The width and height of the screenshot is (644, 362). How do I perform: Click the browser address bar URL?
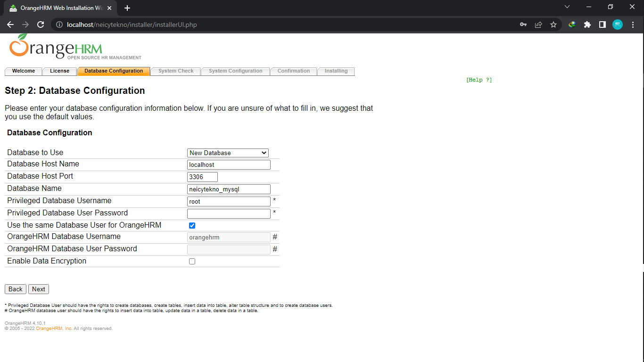click(132, 25)
